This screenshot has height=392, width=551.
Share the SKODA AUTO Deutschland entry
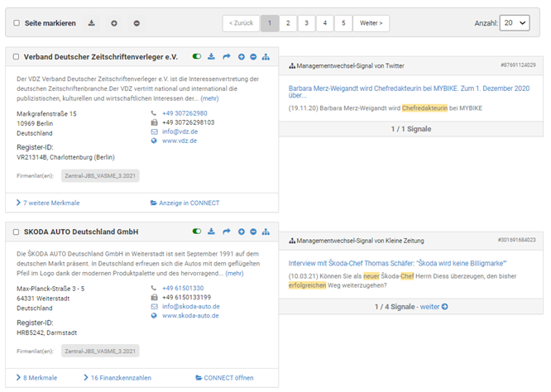pos(227,232)
